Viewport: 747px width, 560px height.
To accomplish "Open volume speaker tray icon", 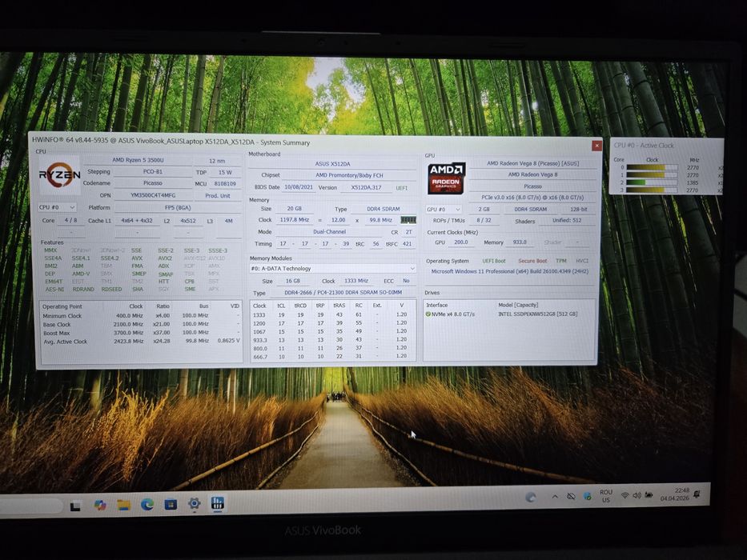I will (637, 495).
